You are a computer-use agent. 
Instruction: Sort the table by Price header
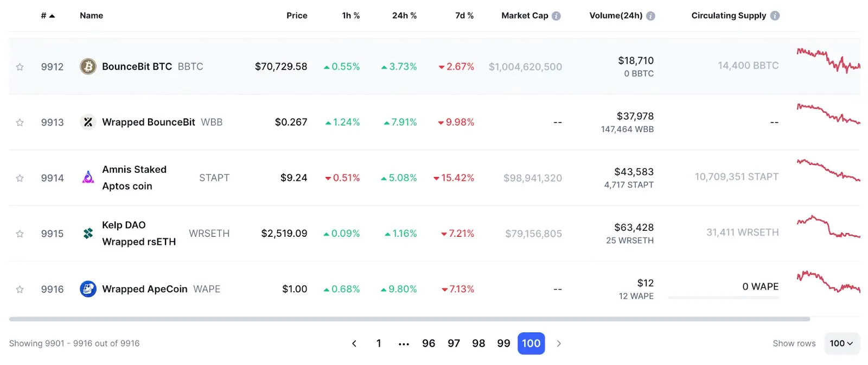coord(297,16)
